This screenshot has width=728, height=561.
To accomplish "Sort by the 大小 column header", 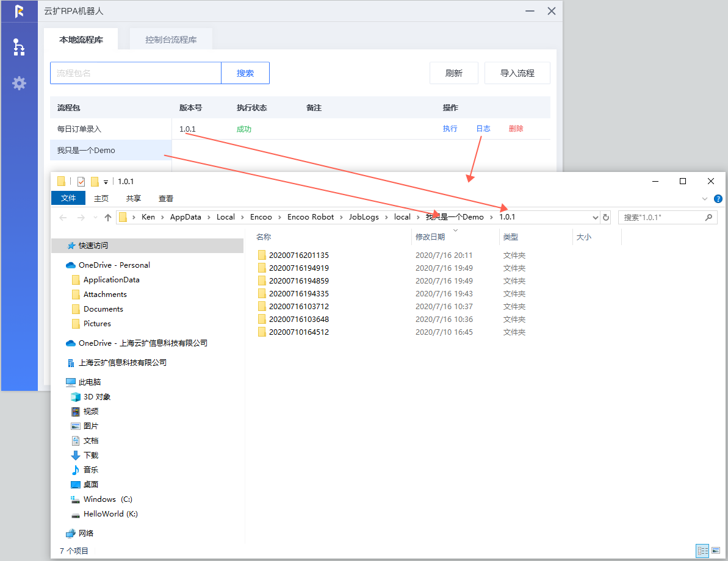I will (583, 237).
